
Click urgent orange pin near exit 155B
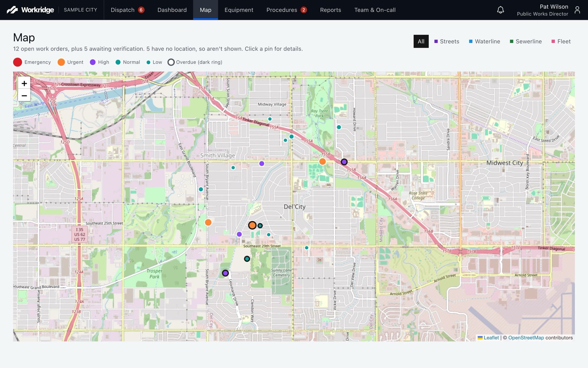click(323, 162)
